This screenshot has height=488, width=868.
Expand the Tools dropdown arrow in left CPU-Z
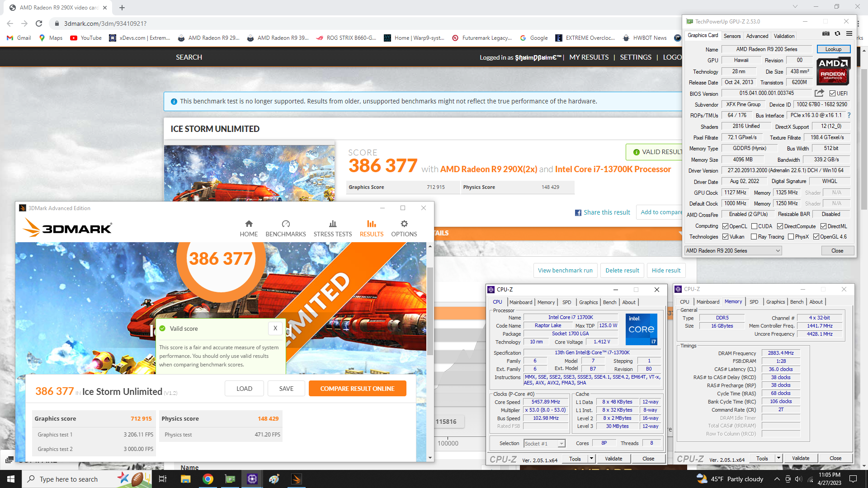pyautogui.click(x=591, y=459)
